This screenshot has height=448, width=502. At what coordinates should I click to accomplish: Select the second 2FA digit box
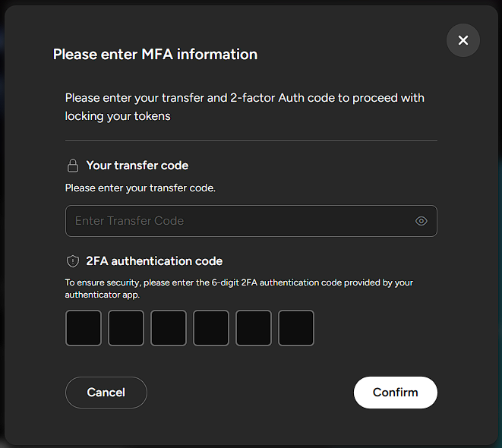coord(126,328)
